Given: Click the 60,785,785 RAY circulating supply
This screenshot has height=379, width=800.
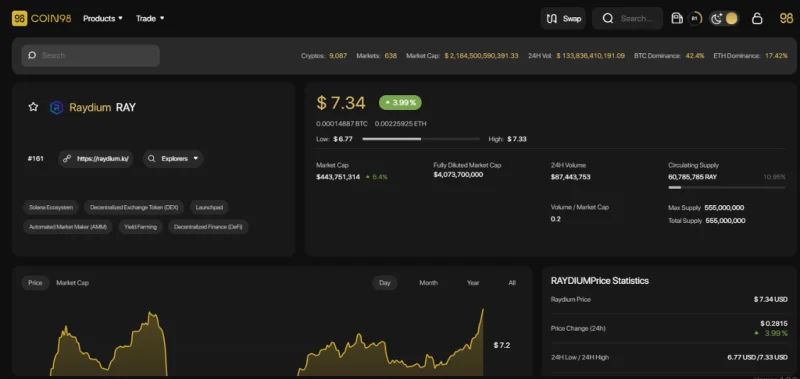Looking at the screenshot, I should pos(693,177).
